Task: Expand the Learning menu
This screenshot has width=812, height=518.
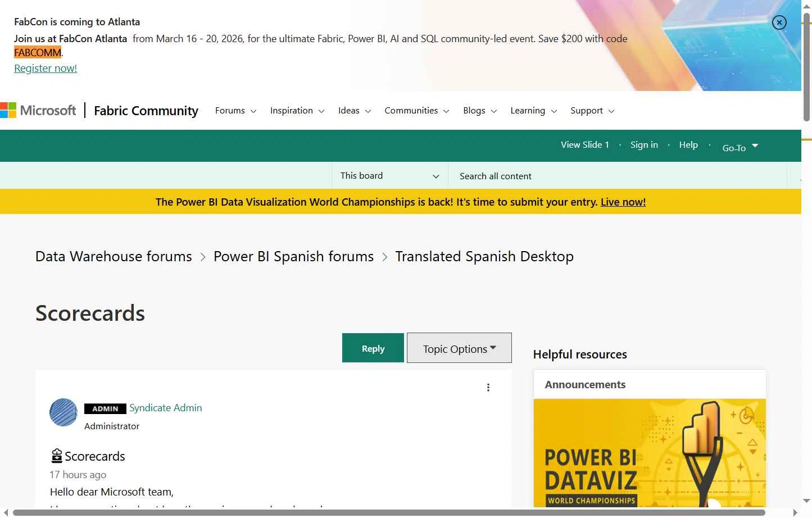Action: click(533, 111)
